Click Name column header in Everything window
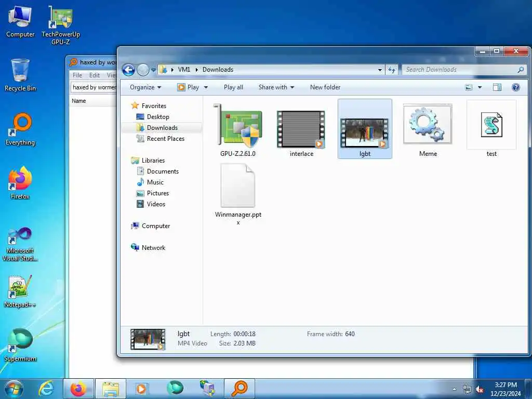 tap(79, 101)
